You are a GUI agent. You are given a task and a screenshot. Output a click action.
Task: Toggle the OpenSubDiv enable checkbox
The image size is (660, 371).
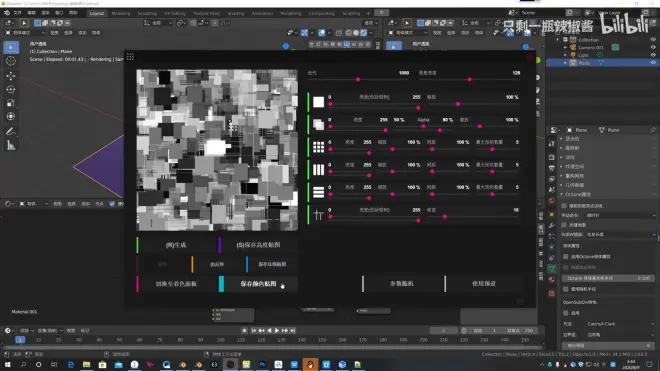[566, 313]
